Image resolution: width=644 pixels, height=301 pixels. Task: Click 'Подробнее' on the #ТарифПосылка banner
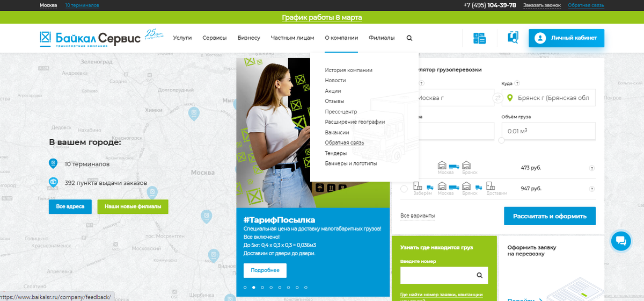click(x=265, y=270)
